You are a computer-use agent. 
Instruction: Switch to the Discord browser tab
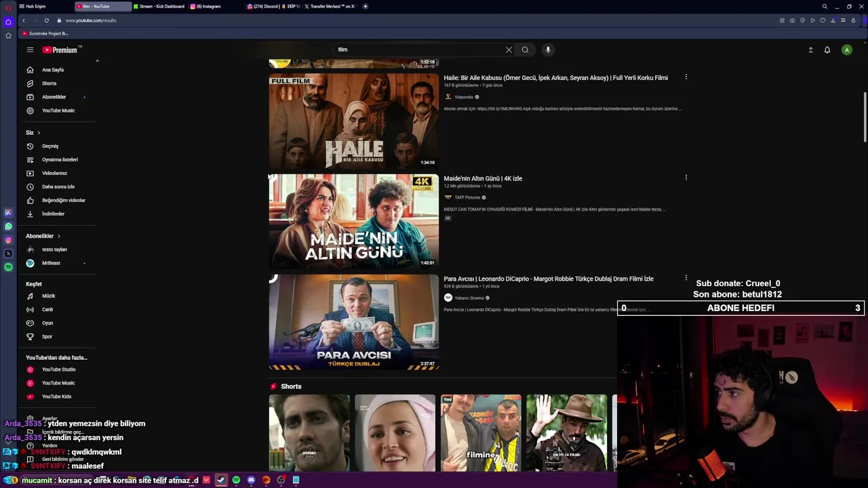(x=273, y=6)
